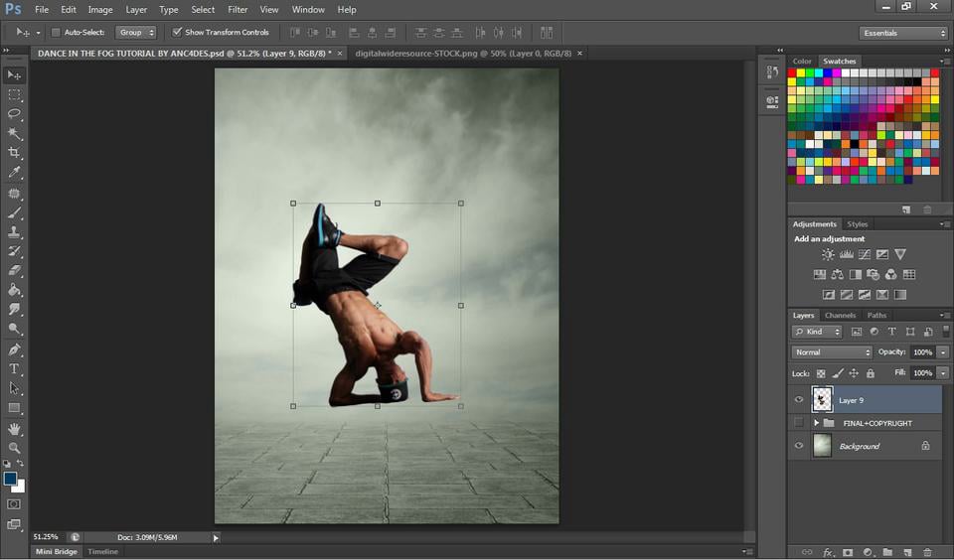Image resolution: width=954 pixels, height=560 pixels.
Task: Select the Brush tool
Action: [x=14, y=212]
